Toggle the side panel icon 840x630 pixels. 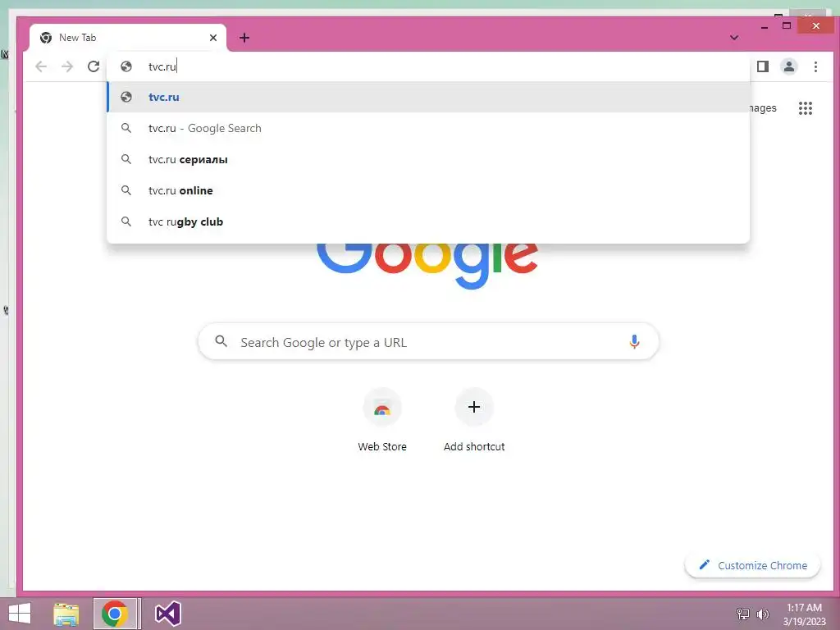[x=763, y=66]
